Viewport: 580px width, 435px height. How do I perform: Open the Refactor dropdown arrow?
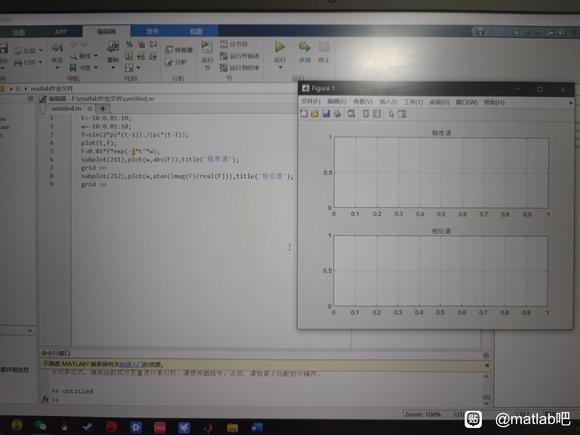113,68
